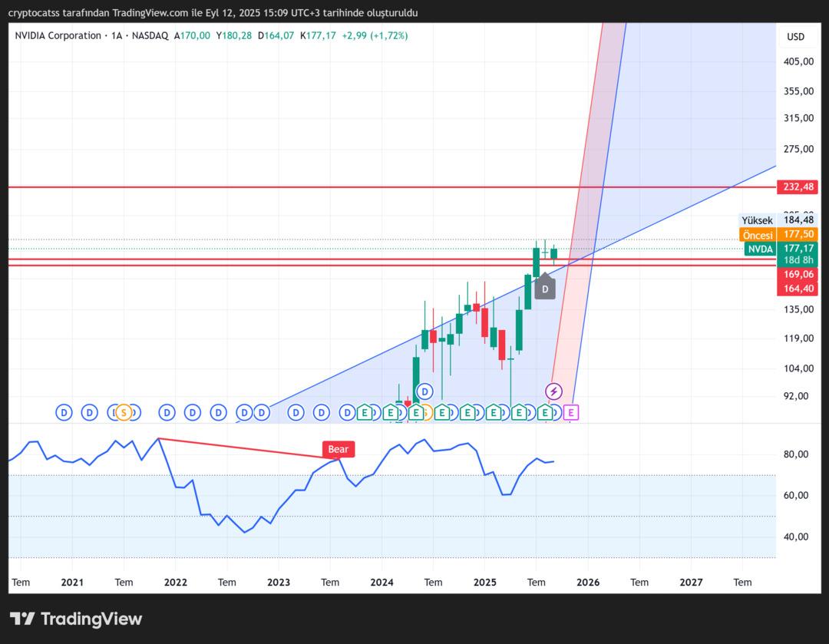Click the leftmost D dividend marker
829x644 pixels.
(64, 412)
